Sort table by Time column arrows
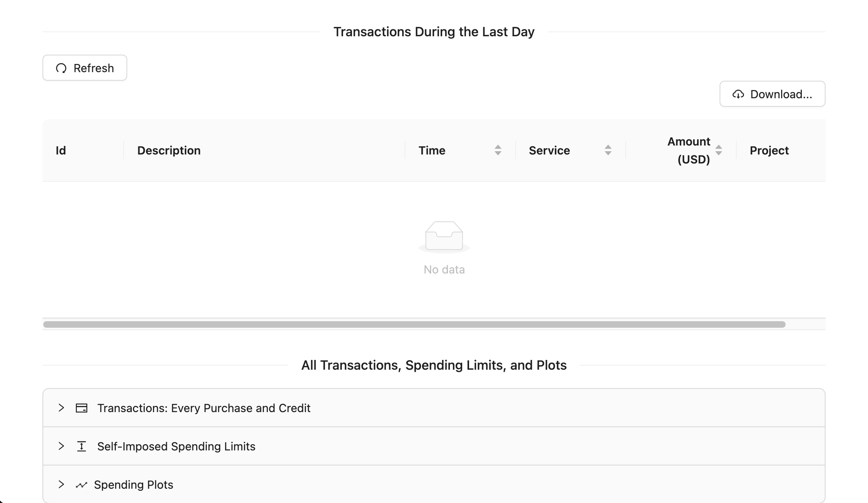Screen dimensions: 868x503 [498, 150]
